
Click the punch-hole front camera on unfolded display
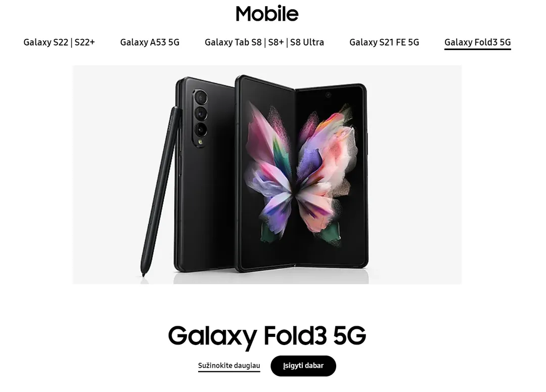pyautogui.click(x=328, y=95)
